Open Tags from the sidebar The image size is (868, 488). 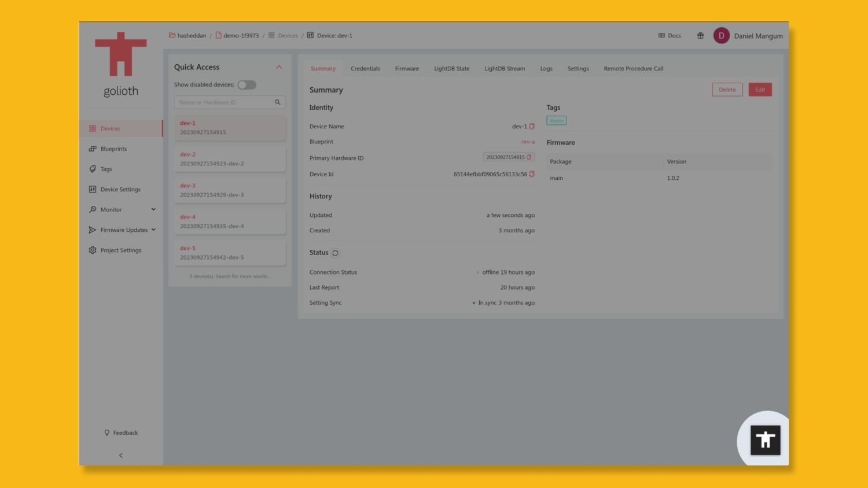[106, 169]
